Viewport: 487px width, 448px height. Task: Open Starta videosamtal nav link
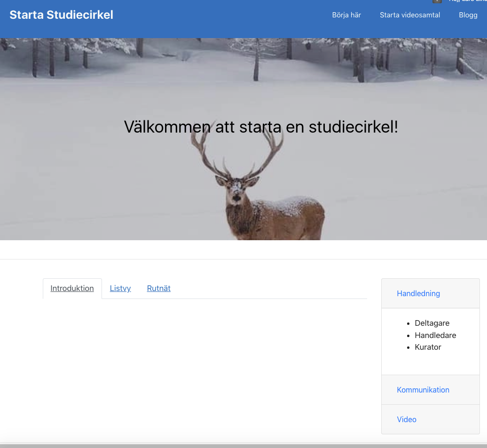coord(409,15)
